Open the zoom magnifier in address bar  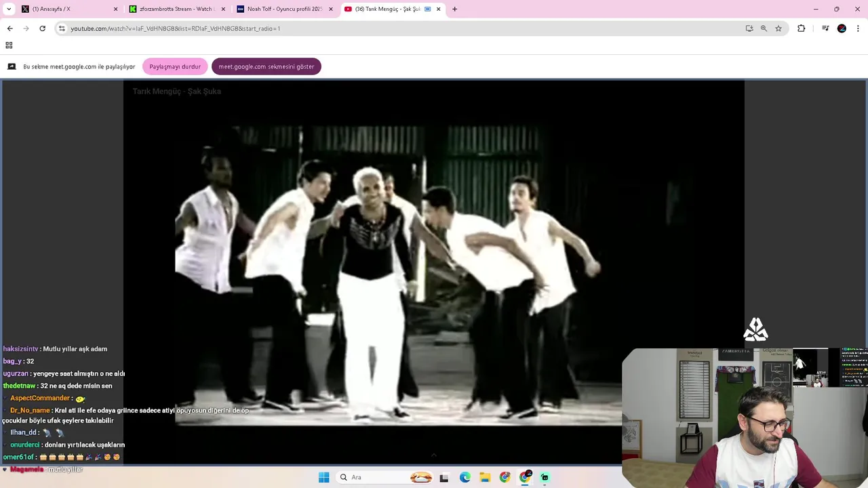point(764,28)
